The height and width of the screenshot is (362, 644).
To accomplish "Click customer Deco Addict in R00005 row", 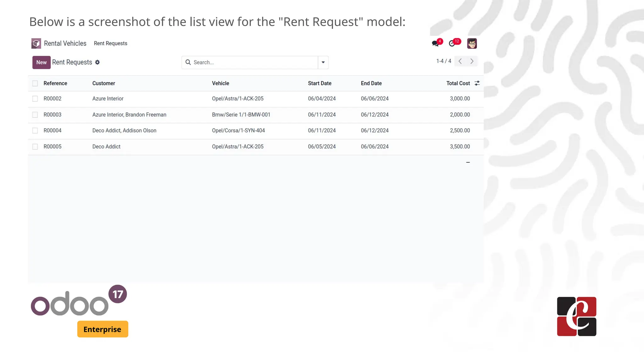I will click(x=106, y=147).
